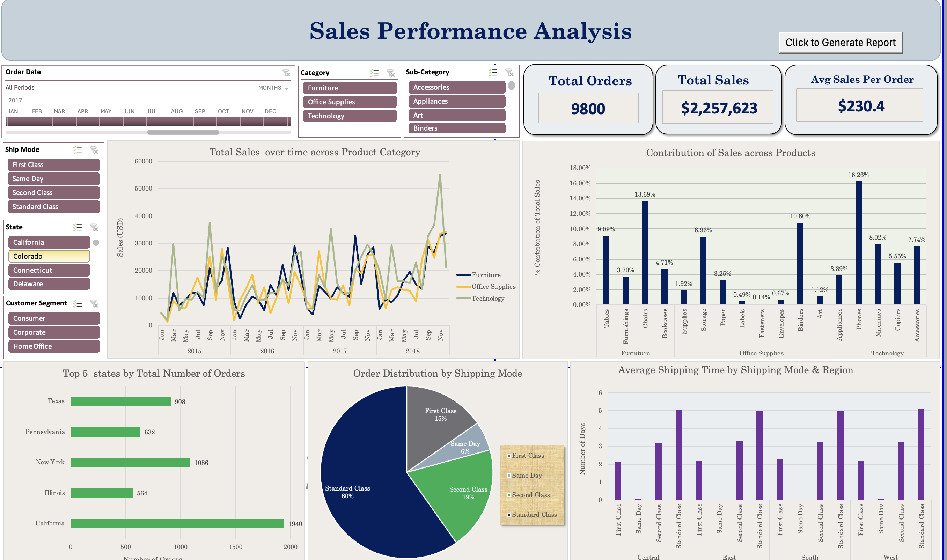Clear the Customer Segment slicer filter
Screen dimensions: 947x560
click(94, 304)
